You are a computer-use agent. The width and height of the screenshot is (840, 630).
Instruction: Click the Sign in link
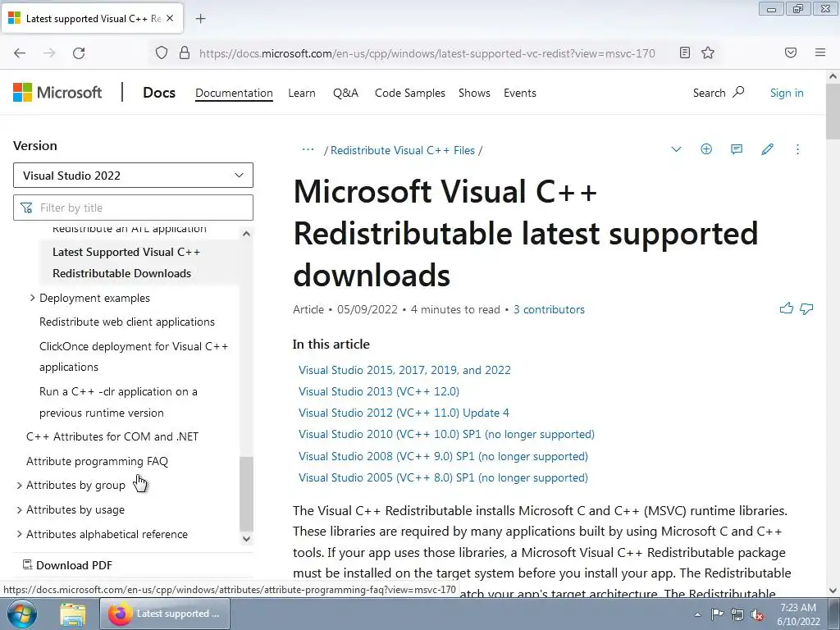point(787,93)
